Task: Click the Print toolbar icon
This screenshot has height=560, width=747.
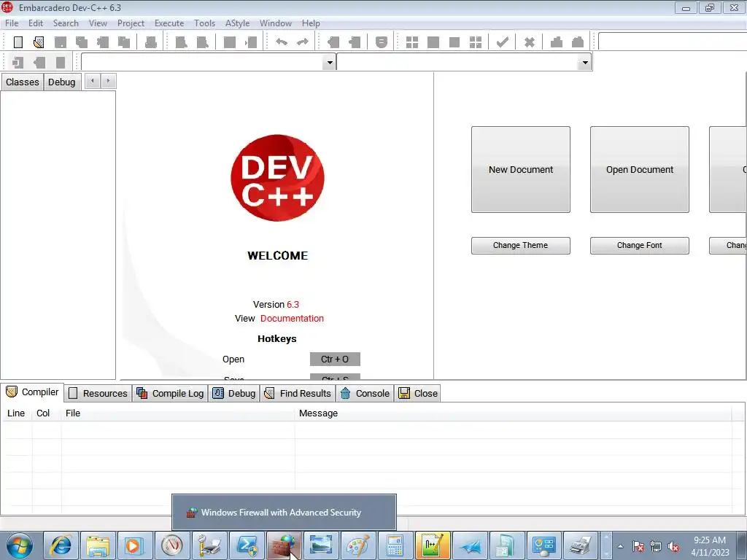Action: click(151, 42)
